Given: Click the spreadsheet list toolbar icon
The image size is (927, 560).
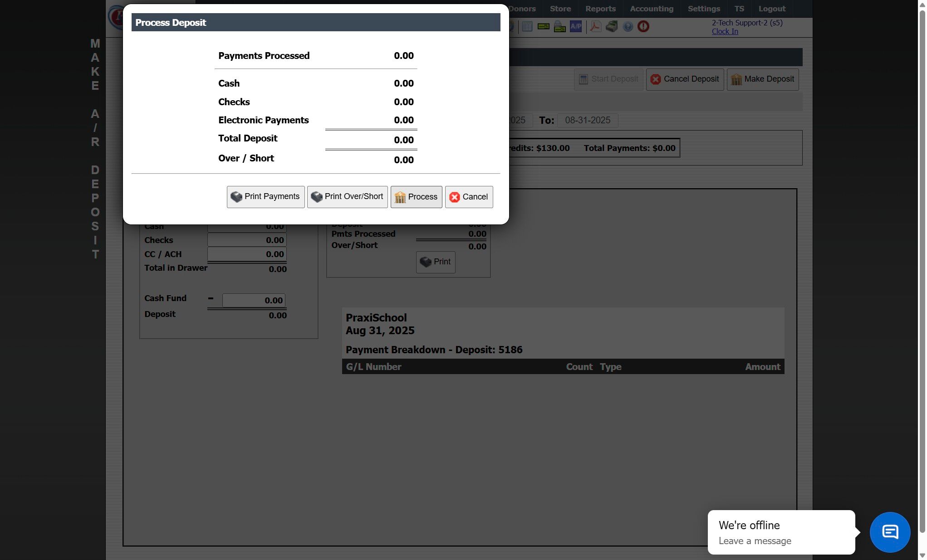Looking at the screenshot, I should point(527,27).
